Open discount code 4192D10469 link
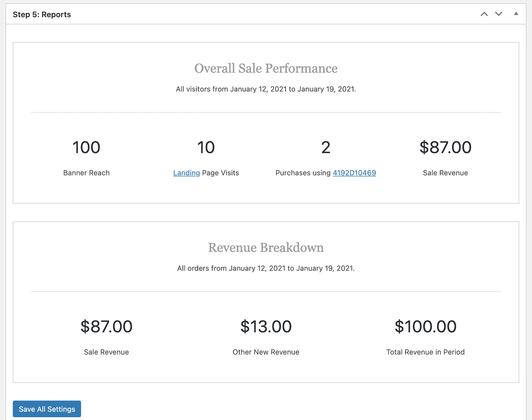Viewport: 532px width, 420px height. pos(354,173)
